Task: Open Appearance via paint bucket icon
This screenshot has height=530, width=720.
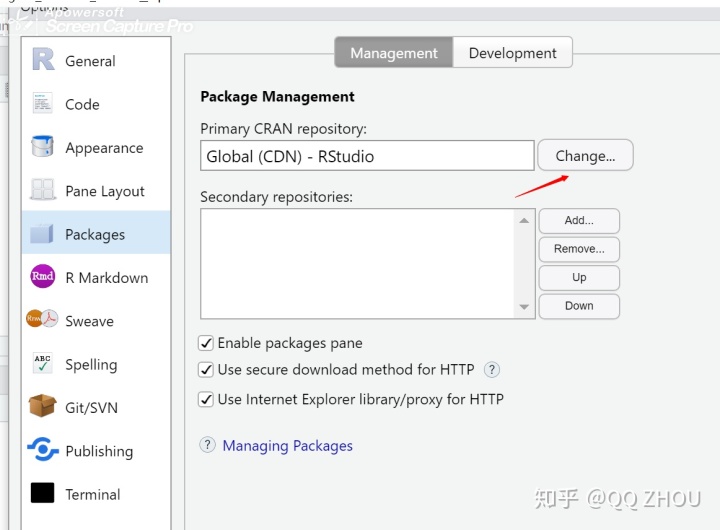Action: (x=42, y=147)
